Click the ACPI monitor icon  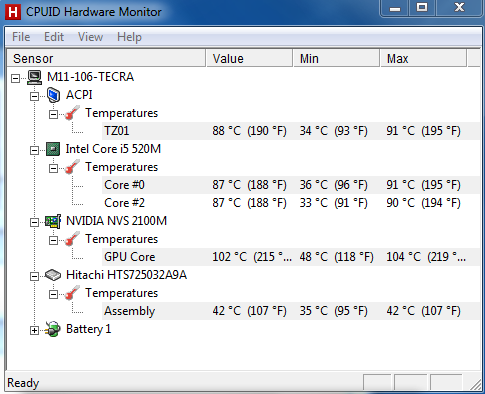pos(53,95)
